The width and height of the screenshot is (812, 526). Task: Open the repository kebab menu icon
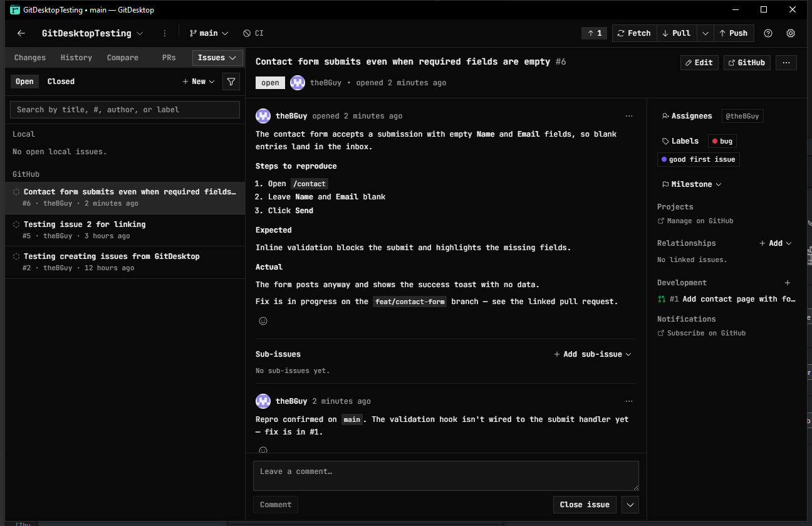point(165,33)
